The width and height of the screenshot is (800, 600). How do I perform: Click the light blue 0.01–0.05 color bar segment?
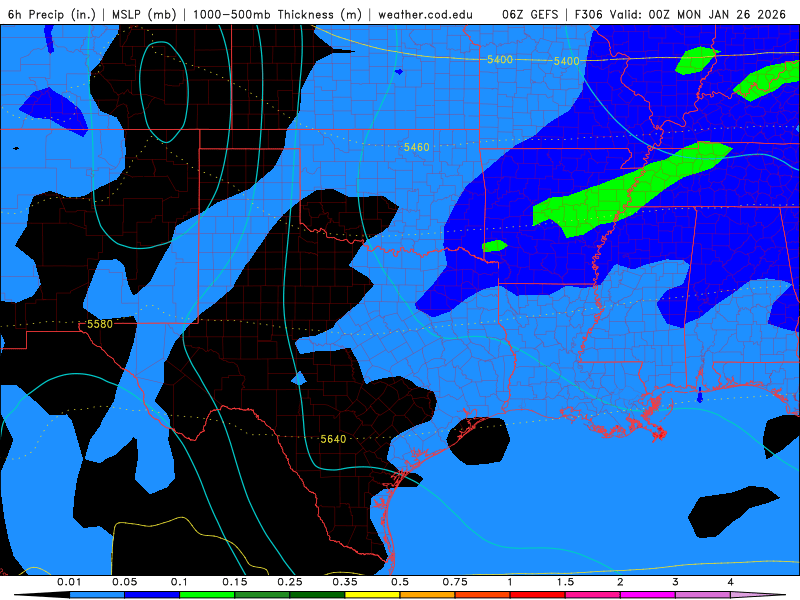[x=97, y=595]
